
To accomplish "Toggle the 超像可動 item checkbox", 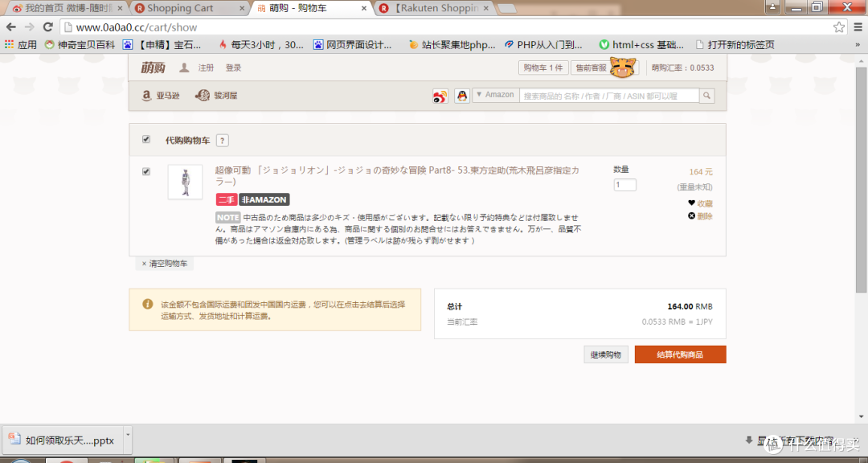I will click(x=146, y=172).
